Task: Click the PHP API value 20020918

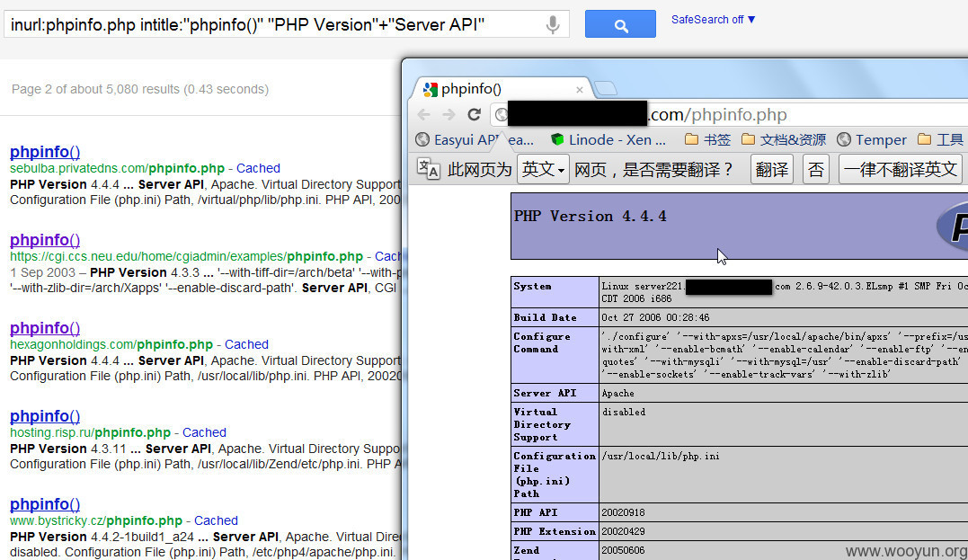Action: (623, 512)
